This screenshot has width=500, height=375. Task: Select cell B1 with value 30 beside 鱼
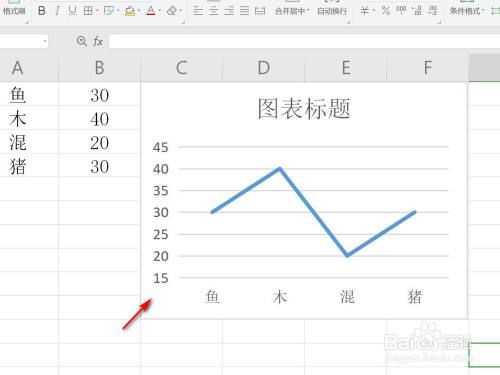[99, 94]
